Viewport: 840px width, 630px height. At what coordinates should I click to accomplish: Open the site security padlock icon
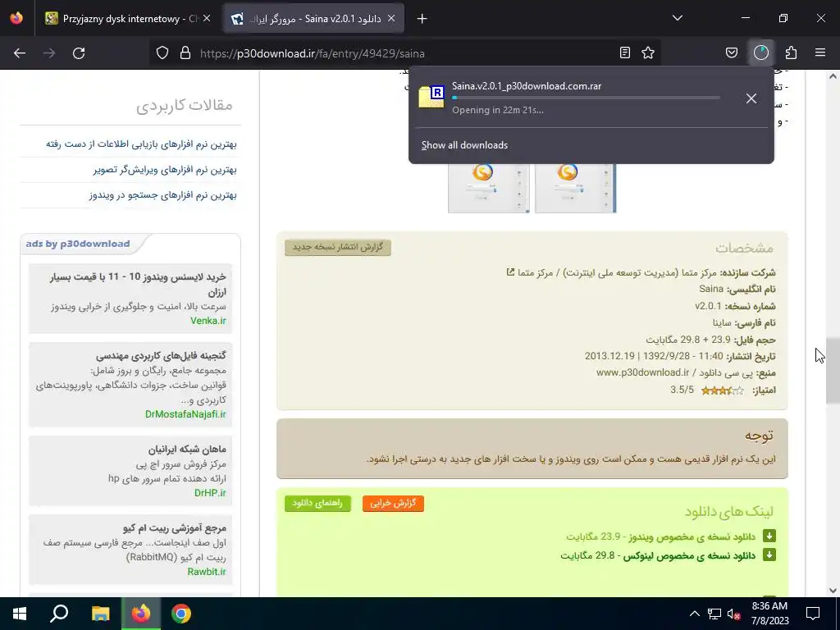coord(185,53)
